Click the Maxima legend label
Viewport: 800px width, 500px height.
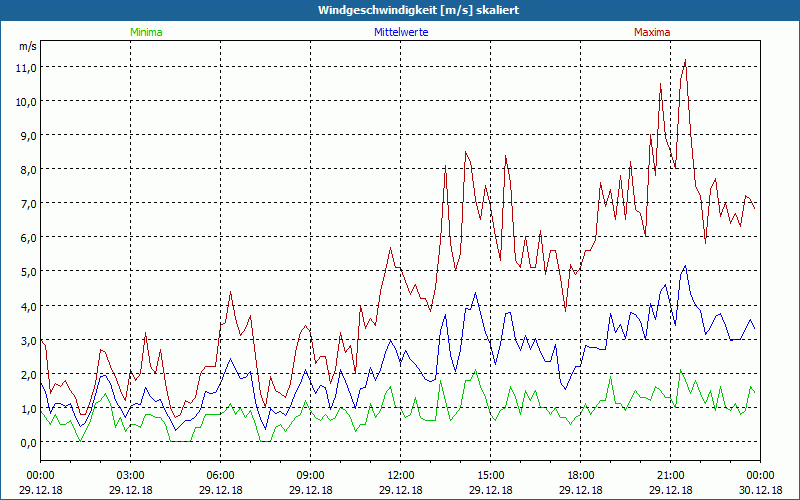652,32
